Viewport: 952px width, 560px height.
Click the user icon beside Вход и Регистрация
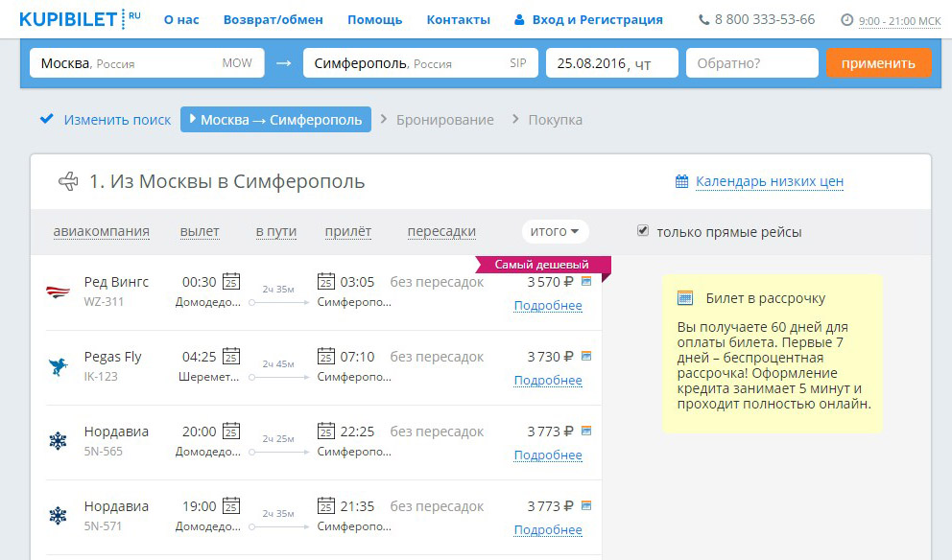(519, 20)
